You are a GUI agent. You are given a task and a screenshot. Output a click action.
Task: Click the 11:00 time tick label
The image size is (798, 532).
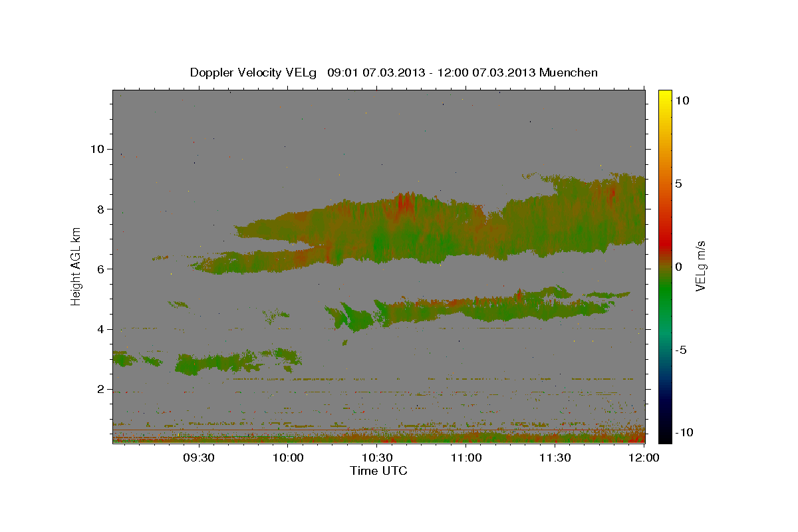pyautogui.click(x=466, y=458)
